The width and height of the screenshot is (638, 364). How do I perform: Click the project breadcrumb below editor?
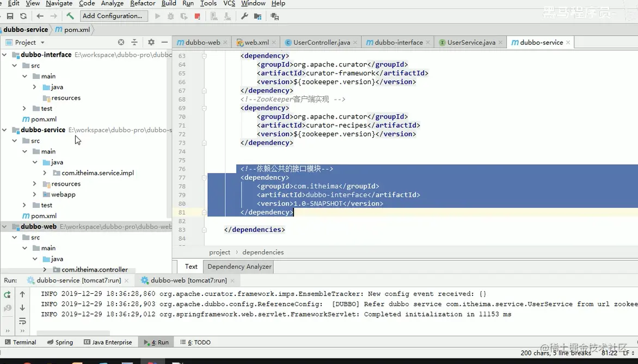coord(219,252)
